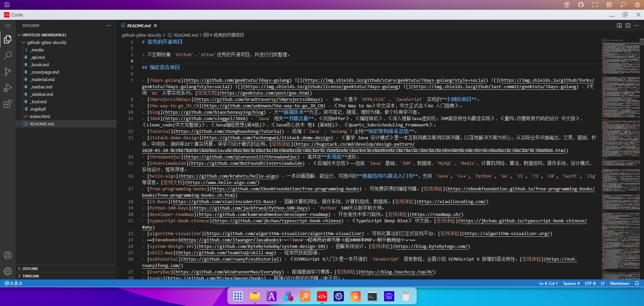
Task: Toggle the hamburger application menu
Action: tap(8, 26)
